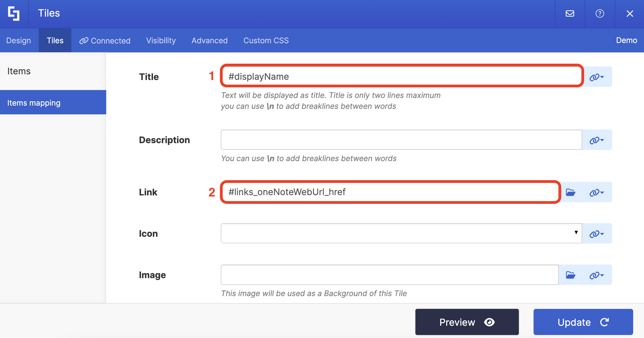Expand the Icon selection combo box

coord(401,233)
